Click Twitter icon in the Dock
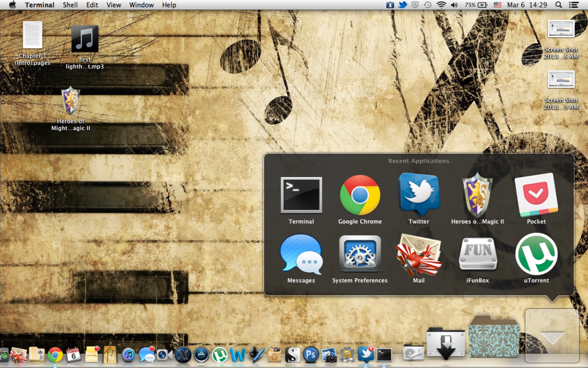 tap(366, 354)
